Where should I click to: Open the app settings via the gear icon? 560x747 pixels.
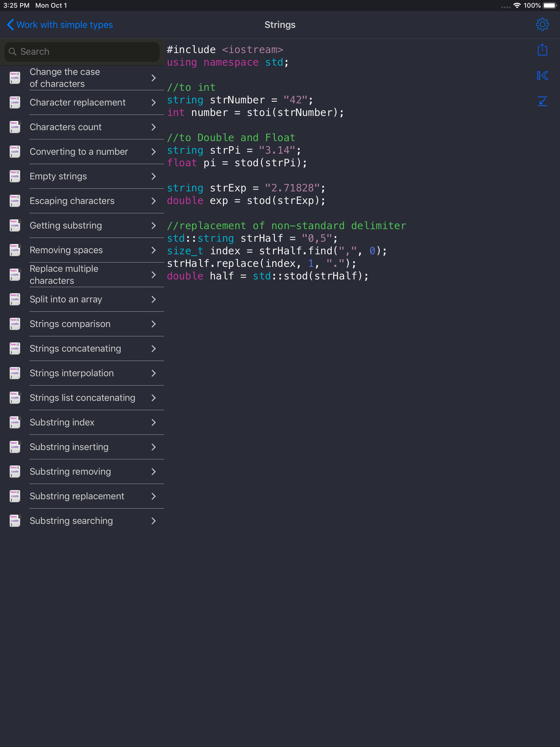542,24
